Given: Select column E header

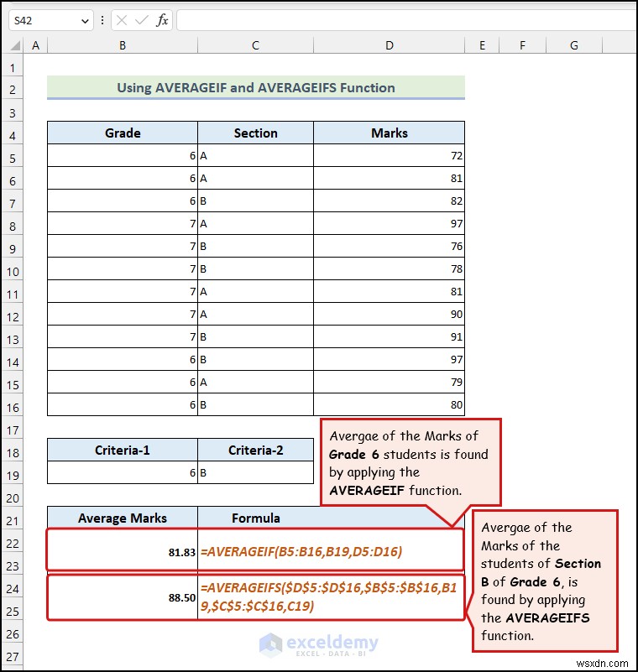Looking at the screenshot, I should (x=482, y=45).
